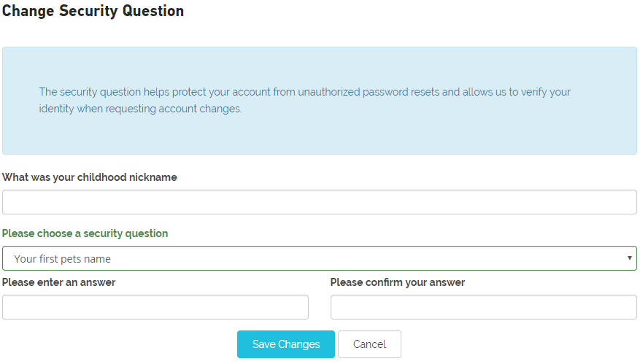Click the dropdown arrow on security question selector
Image resolution: width=640 pixels, height=364 pixels.
(x=630, y=258)
